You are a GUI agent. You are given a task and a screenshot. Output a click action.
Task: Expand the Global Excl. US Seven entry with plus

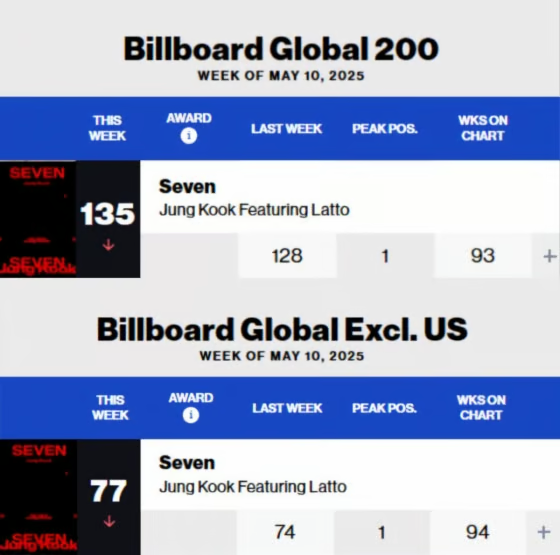click(x=544, y=532)
